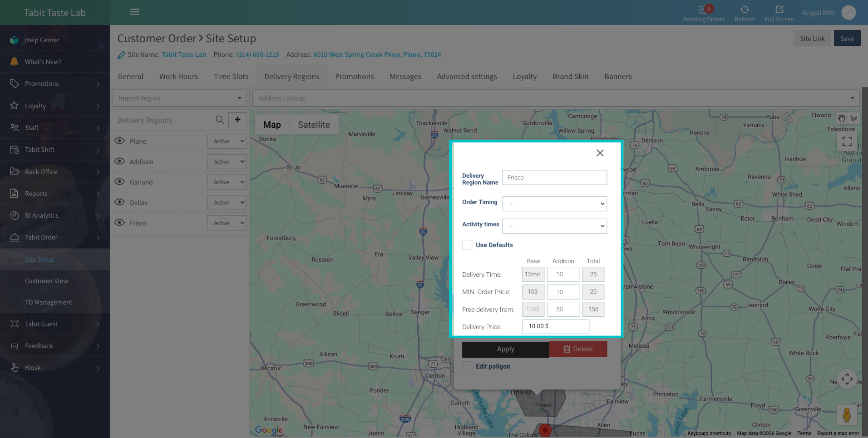Image resolution: width=868 pixels, height=438 pixels.
Task: Toggle visibility of Garland region
Action: pos(120,182)
